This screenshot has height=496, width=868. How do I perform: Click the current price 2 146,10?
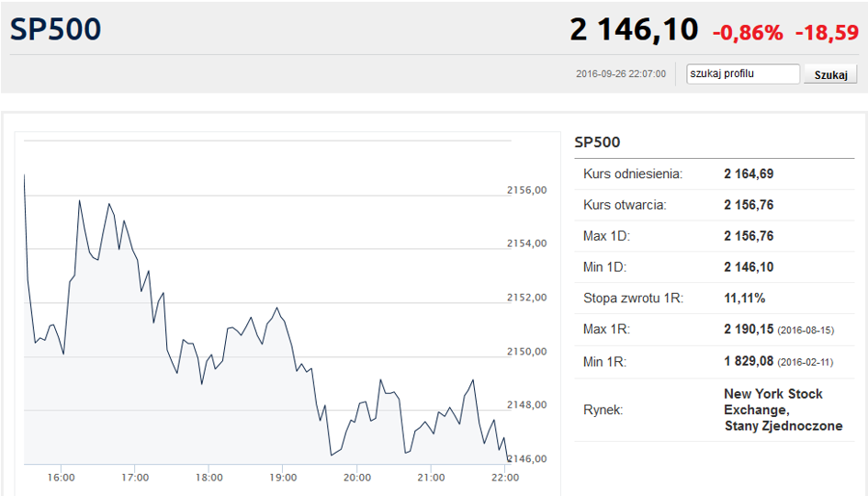634,29
